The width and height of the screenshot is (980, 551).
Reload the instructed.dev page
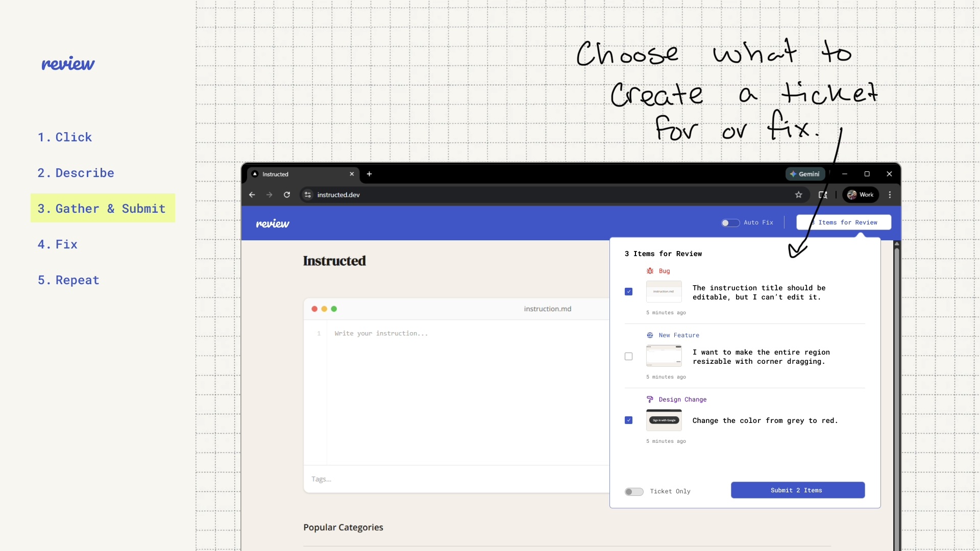click(287, 195)
